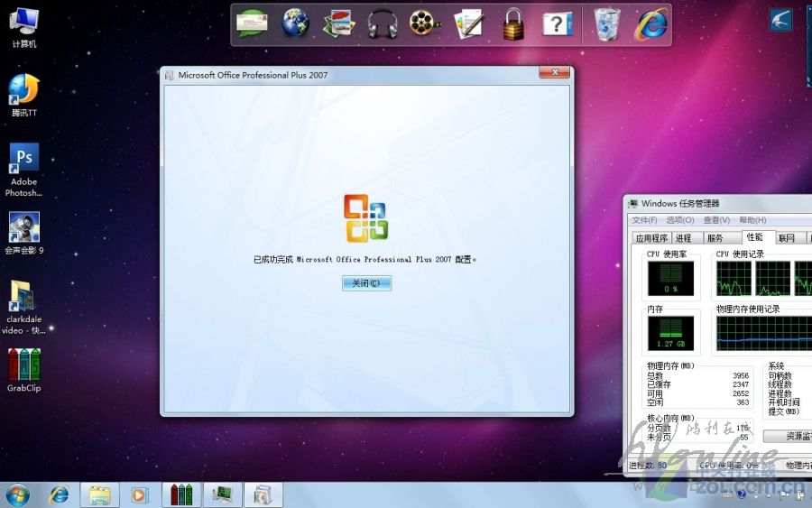Open the 选项(O) menu in Task Manager
812x508 pixels.
[679, 220]
